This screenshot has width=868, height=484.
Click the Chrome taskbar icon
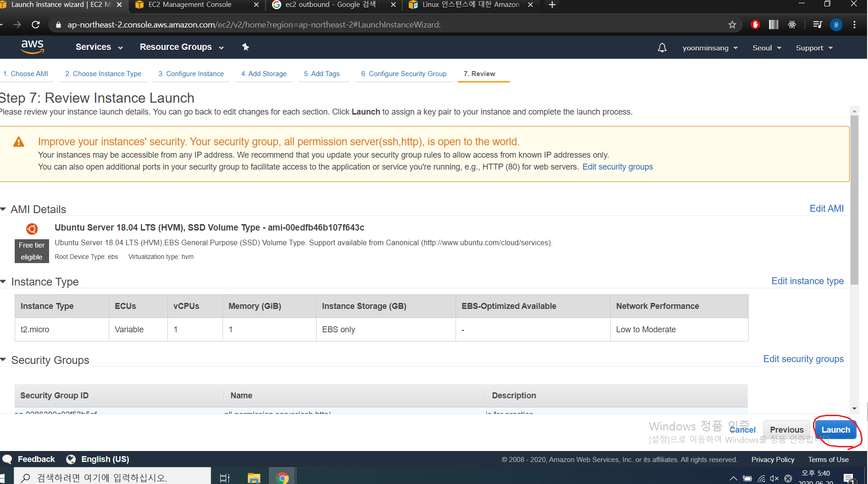[x=283, y=478]
